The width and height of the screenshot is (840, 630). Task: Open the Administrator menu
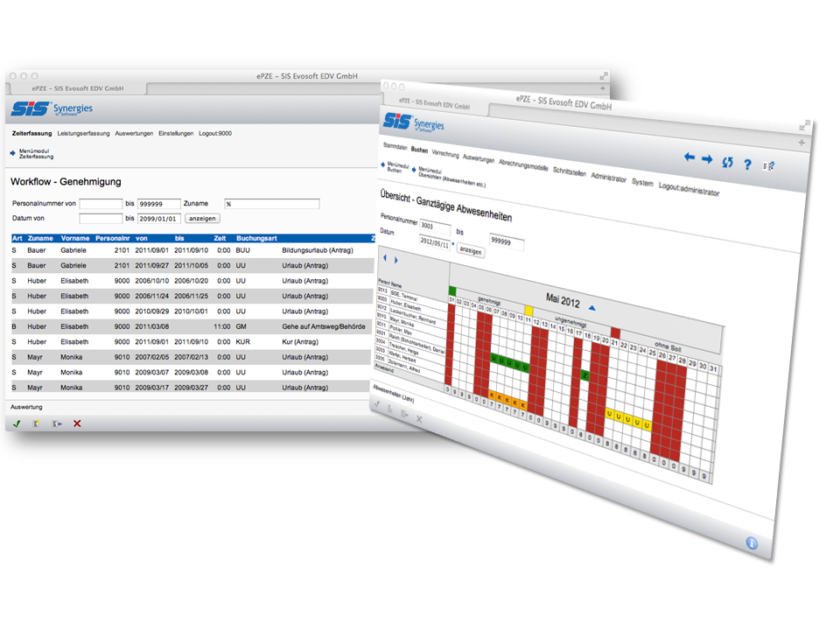[x=608, y=178]
